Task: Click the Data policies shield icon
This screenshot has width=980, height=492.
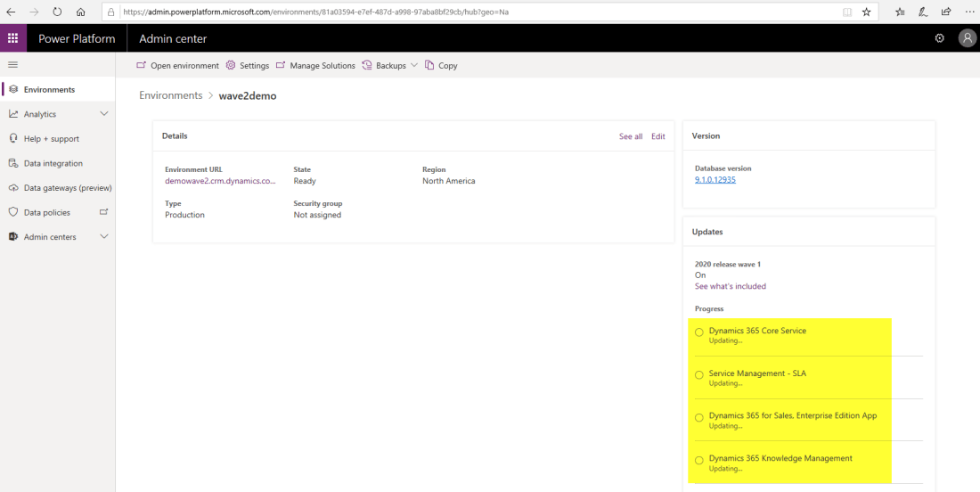Action: coord(13,212)
